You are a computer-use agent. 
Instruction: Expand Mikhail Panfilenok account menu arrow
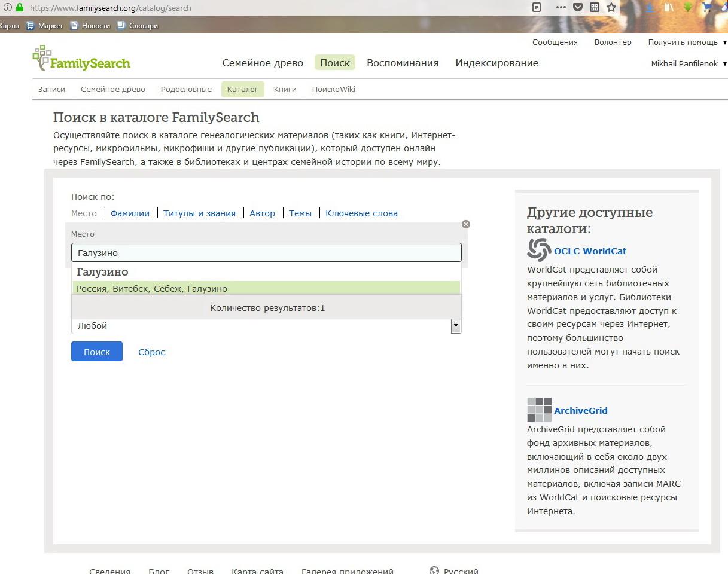tap(724, 64)
